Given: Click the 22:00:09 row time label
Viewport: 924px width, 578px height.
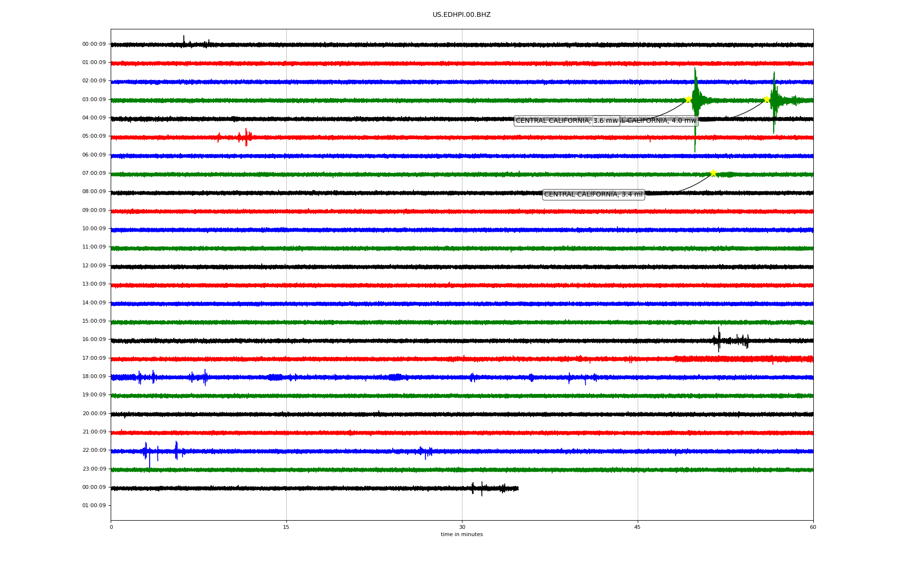Looking at the screenshot, I should point(94,450).
